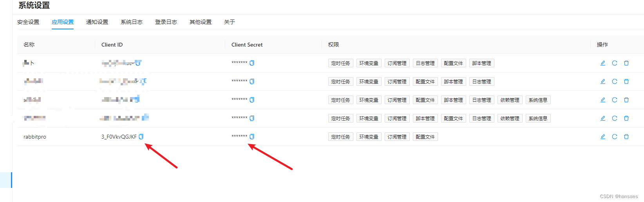Delete the fourth row application

pyautogui.click(x=626, y=118)
